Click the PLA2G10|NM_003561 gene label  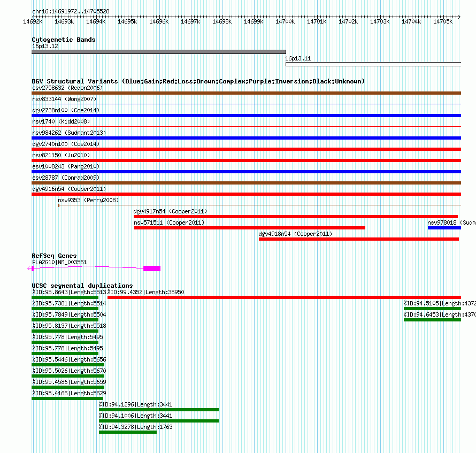click(x=59, y=262)
